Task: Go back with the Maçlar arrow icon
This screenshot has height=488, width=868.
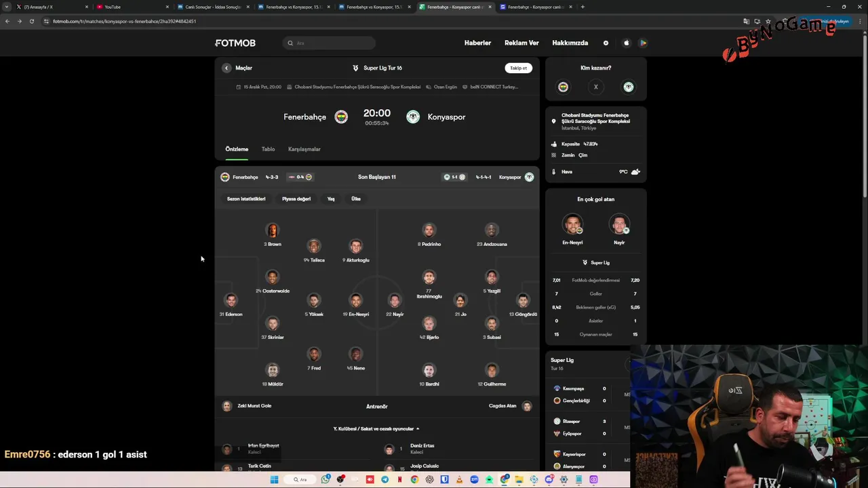Action: pyautogui.click(x=226, y=68)
